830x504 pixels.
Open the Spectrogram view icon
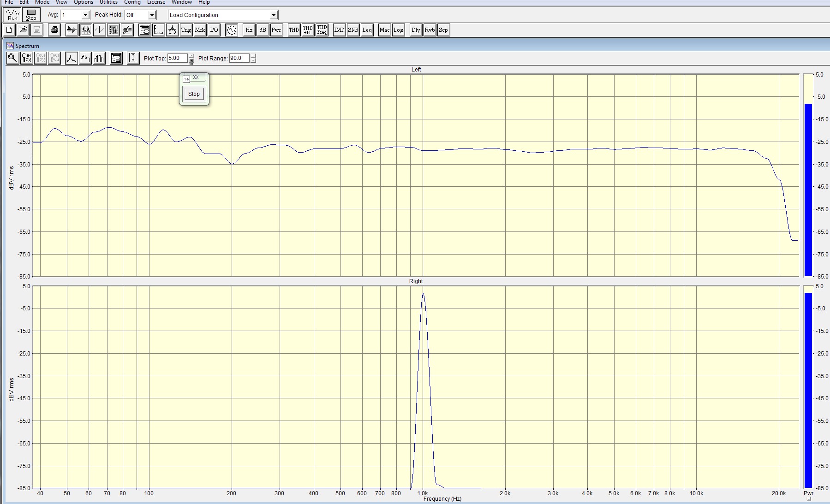(x=113, y=30)
